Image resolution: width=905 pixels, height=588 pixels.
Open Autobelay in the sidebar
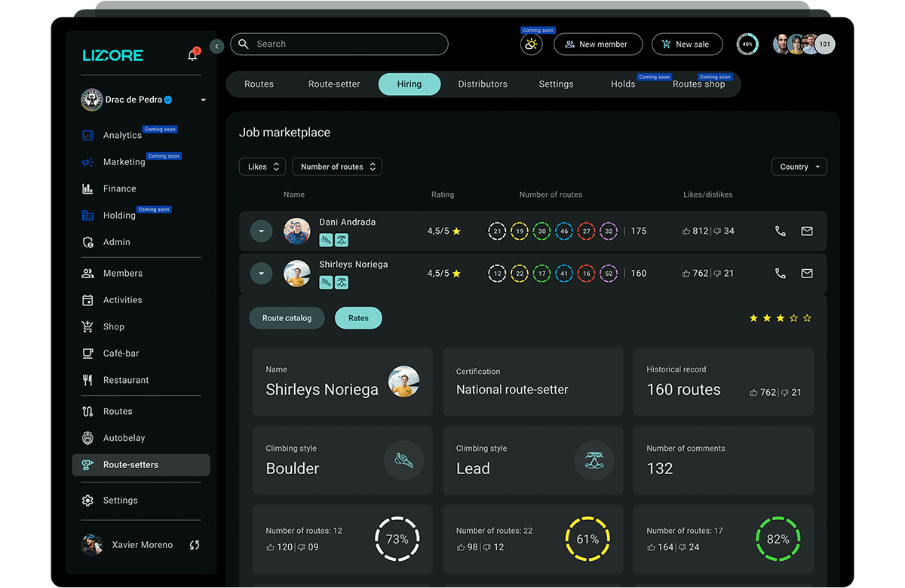[124, 438]
